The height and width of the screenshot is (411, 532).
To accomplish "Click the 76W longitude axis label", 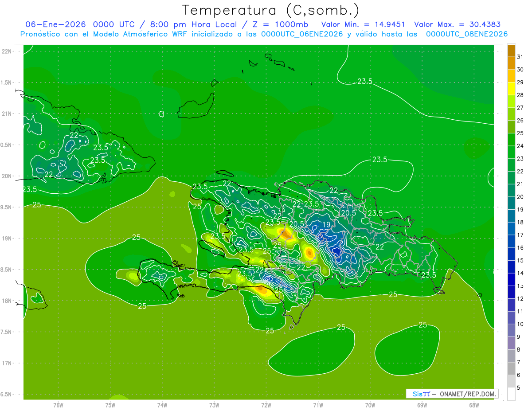I will pos(58,405).
